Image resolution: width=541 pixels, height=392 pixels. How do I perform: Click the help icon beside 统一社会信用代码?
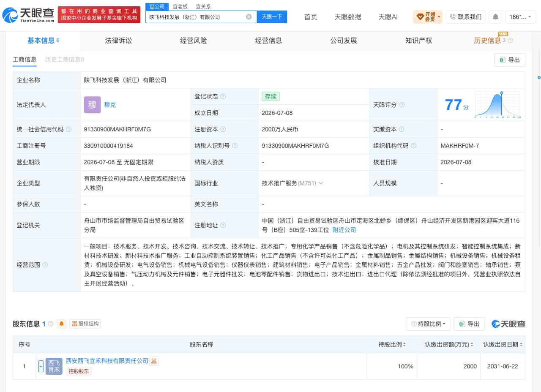click(x=69, y=129)
